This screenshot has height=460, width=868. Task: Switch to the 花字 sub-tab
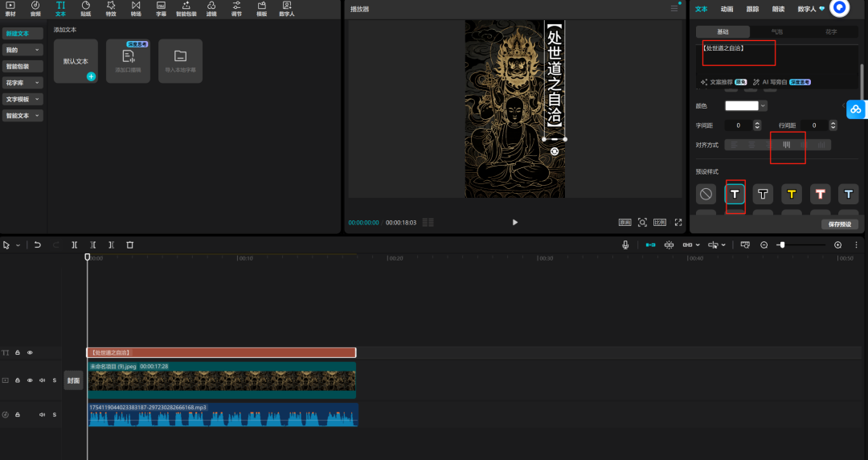tap(831, 32)
